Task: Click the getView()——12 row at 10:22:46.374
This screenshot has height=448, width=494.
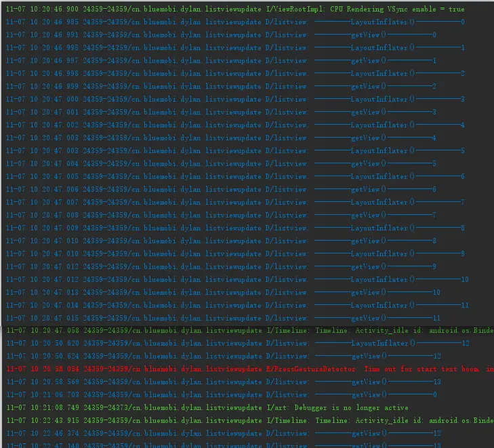Action: [x=224, y=434]
